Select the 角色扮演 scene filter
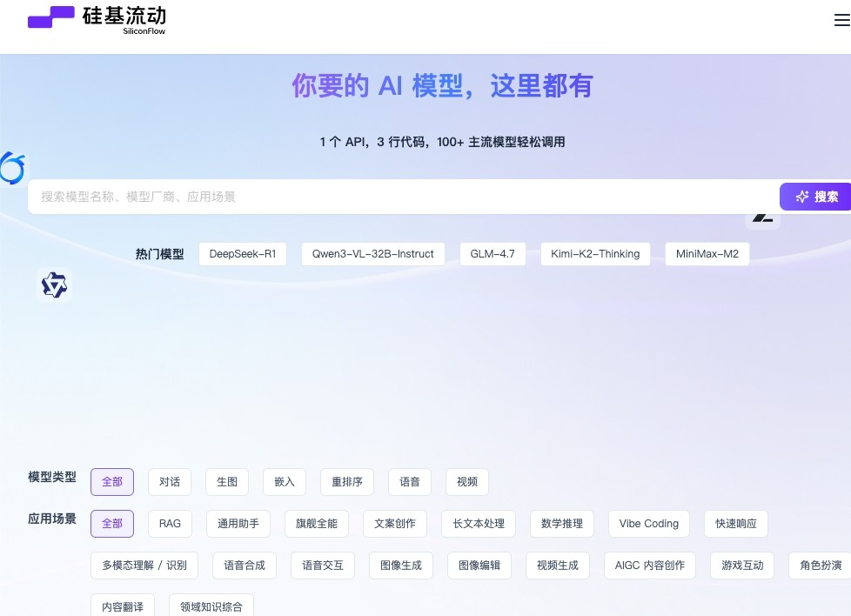This screenshot has width=851, height=616. pos(821,566)
